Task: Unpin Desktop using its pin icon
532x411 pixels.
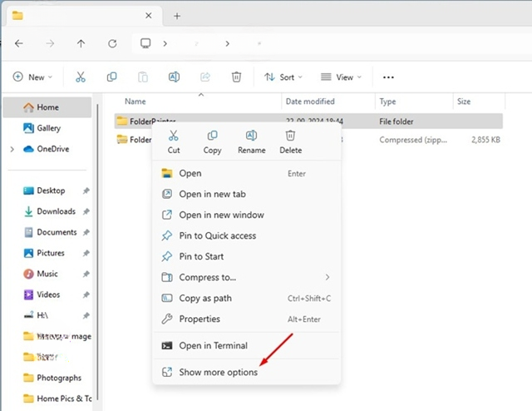Action: [x=86, y=191]
